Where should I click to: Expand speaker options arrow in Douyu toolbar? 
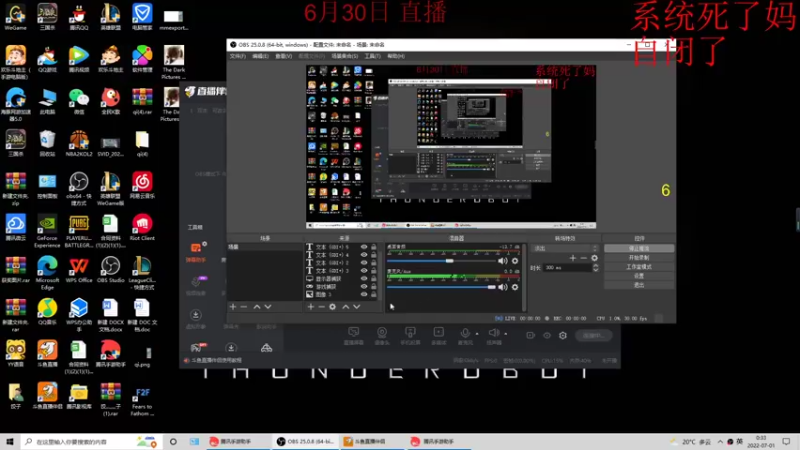click(506, 334)
